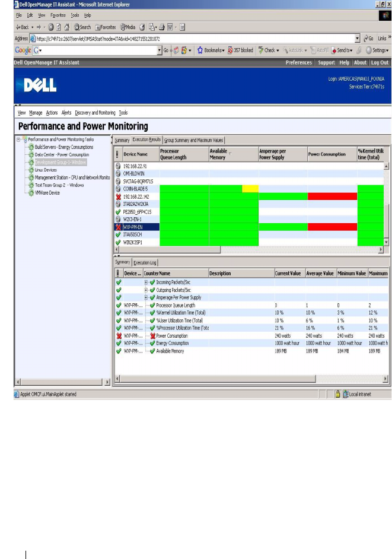The width and height of the screenshot is (392, 559).
Task: Click Management Station task gear icon
Action: [31, 177]
